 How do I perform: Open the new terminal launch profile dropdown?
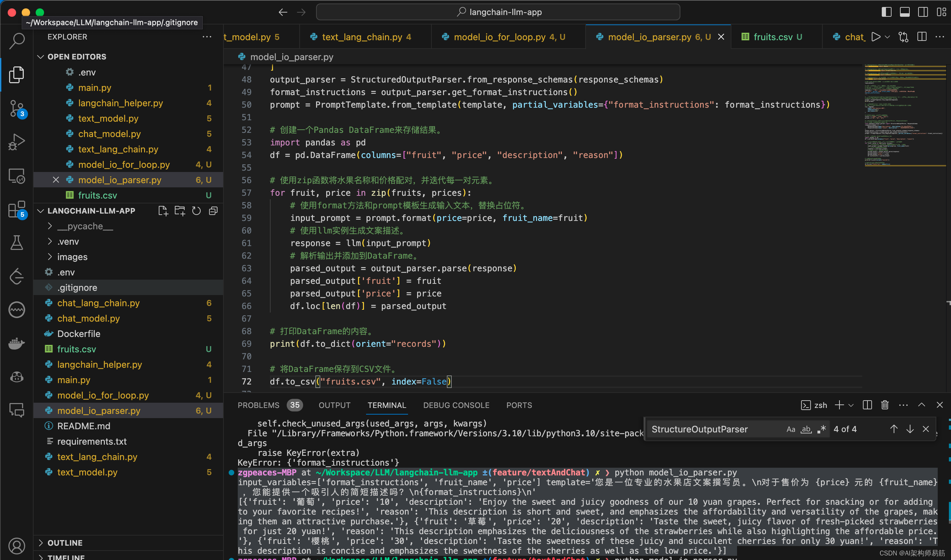[x=851, y=405]
